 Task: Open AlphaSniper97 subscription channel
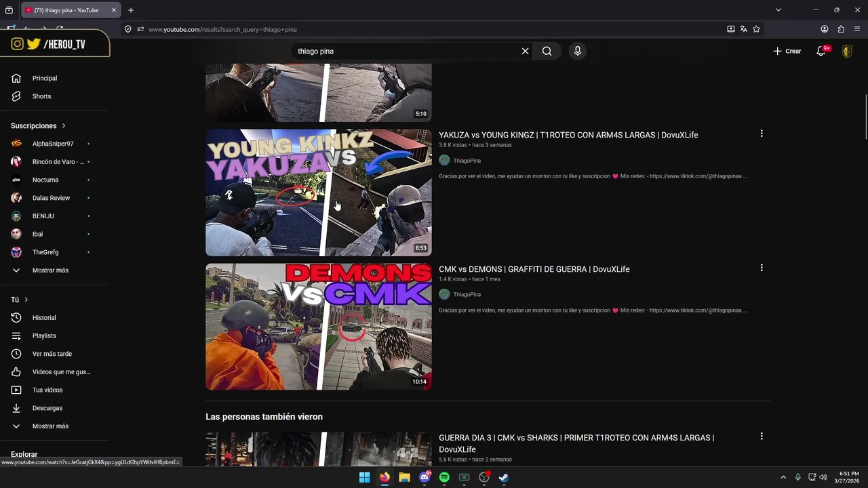54,144
